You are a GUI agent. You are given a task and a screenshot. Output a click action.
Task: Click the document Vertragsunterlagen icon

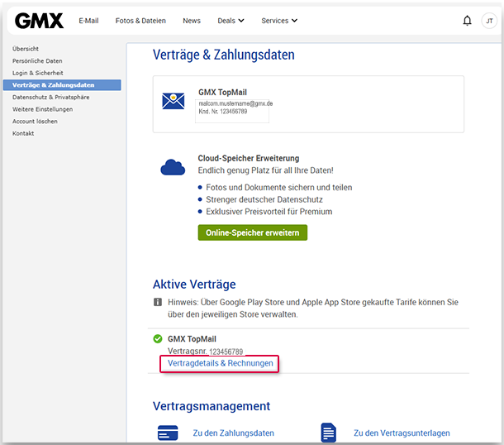click(x=329, y=433)
